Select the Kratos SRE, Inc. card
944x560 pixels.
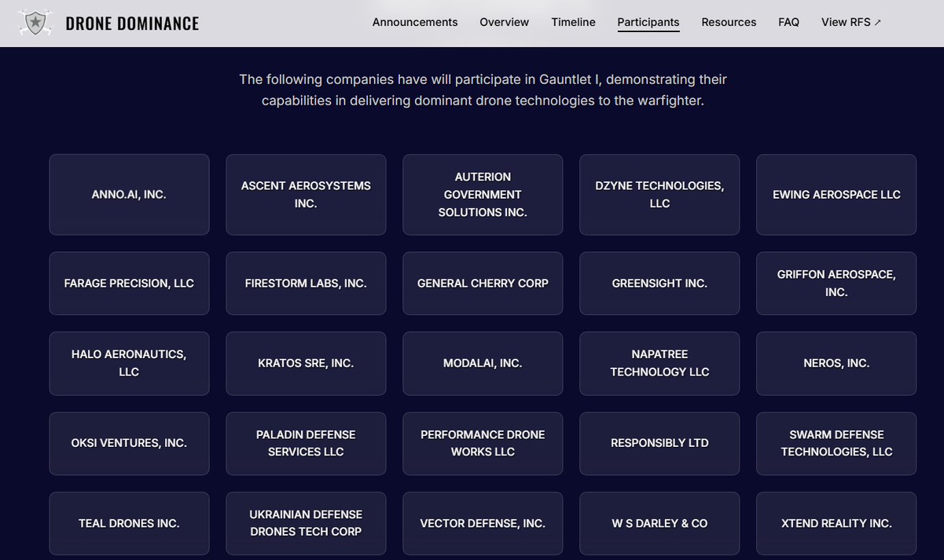[x=306, y=364]
